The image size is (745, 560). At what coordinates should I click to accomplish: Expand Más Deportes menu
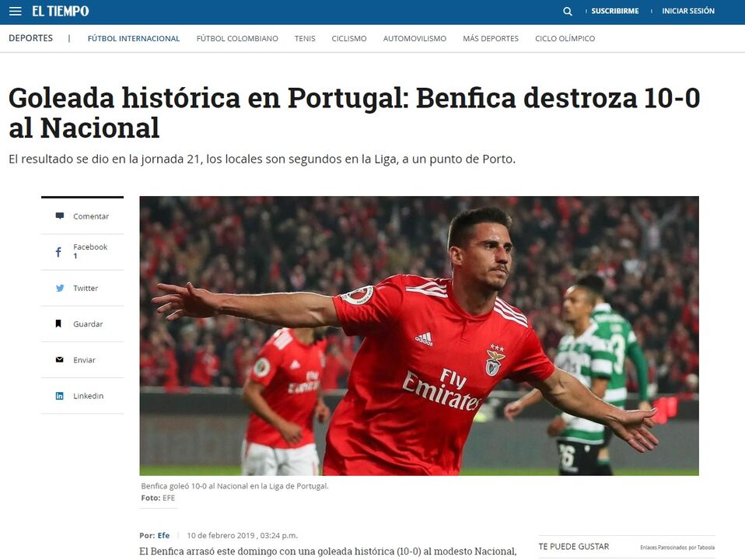coord(491,39)
